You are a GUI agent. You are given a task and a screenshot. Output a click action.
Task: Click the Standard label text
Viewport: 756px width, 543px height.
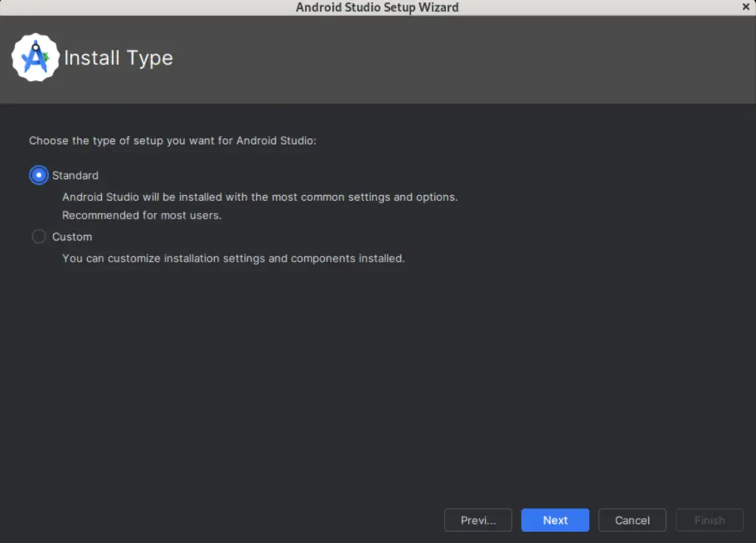tap(74, 175)
